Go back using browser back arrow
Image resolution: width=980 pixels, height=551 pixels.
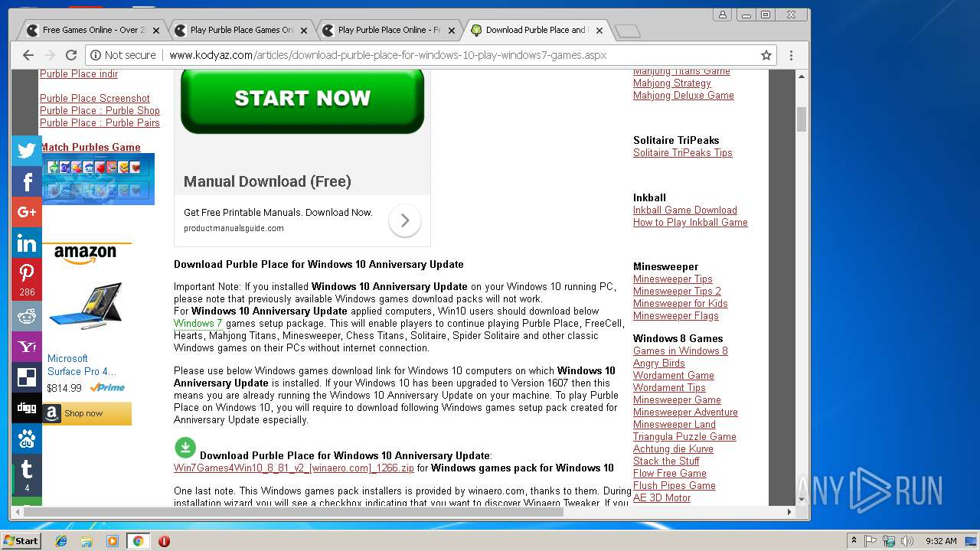(28, 55)
